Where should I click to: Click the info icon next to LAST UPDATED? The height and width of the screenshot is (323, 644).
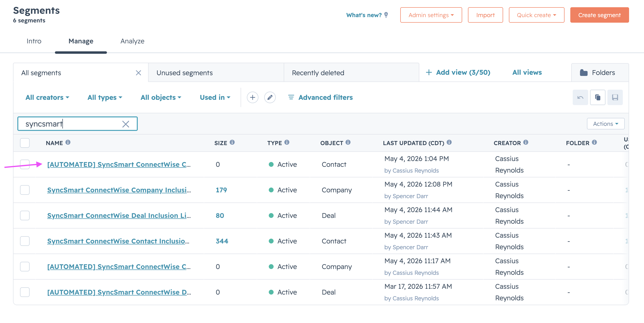coord(449,142)
